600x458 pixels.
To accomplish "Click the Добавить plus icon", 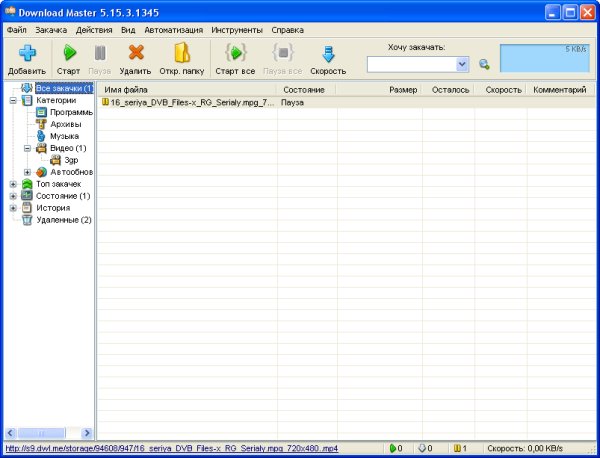I will [x=27, y=53].
